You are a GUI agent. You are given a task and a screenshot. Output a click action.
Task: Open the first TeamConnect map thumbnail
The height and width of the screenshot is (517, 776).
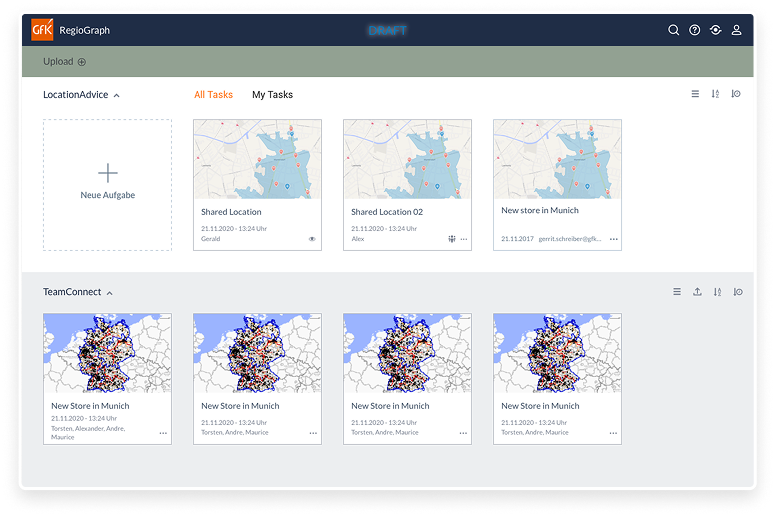point(107,352)
